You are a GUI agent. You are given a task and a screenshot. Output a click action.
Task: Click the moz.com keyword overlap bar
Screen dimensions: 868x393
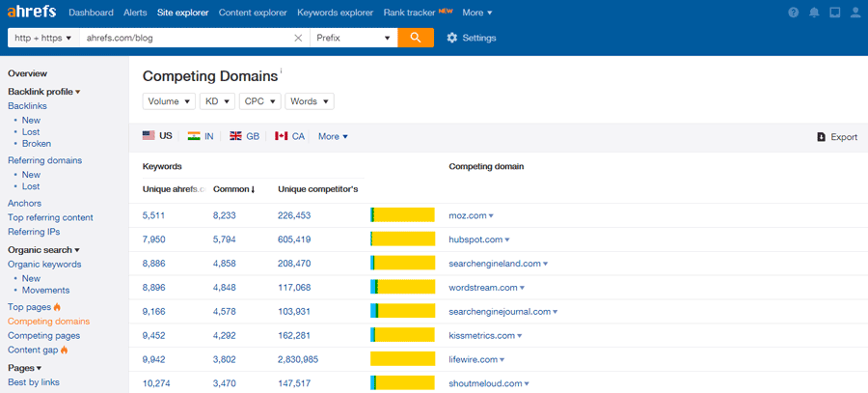(402, 215)
